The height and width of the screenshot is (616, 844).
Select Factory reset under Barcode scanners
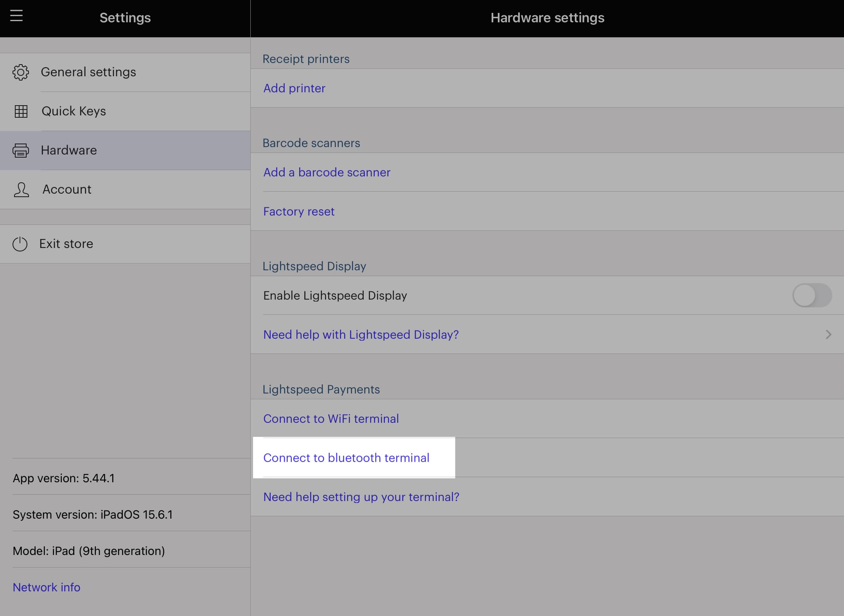[299, 212]
